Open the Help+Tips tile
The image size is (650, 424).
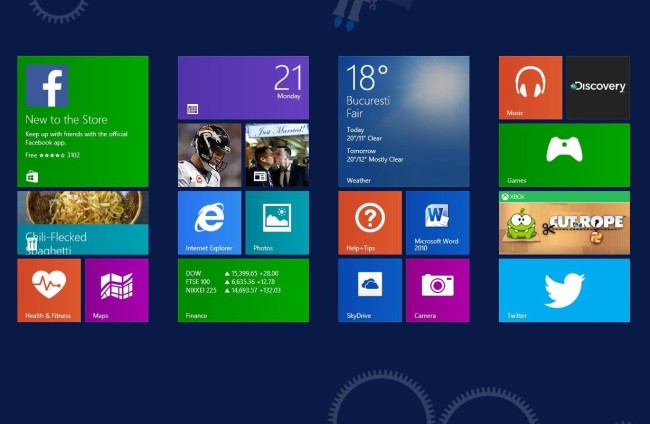pyautogui.click(x=370, y=223)
